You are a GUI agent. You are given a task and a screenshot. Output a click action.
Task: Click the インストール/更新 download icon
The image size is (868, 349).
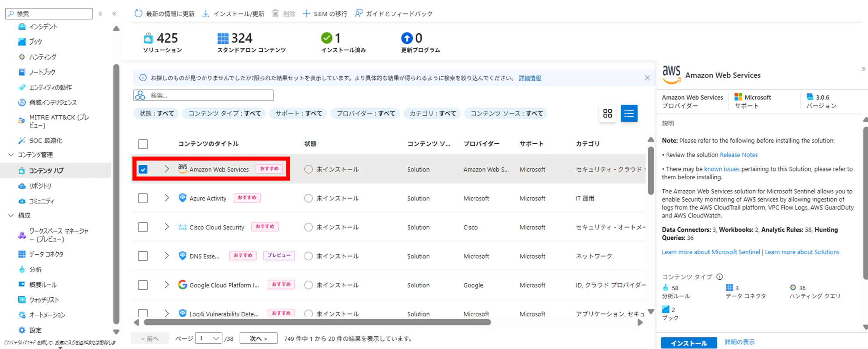click(x=206, y=14)
